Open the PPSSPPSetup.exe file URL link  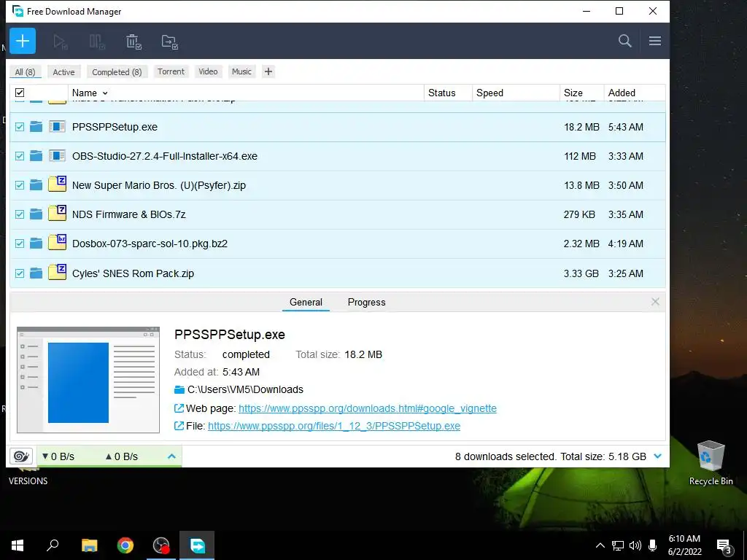click(334, 426)
